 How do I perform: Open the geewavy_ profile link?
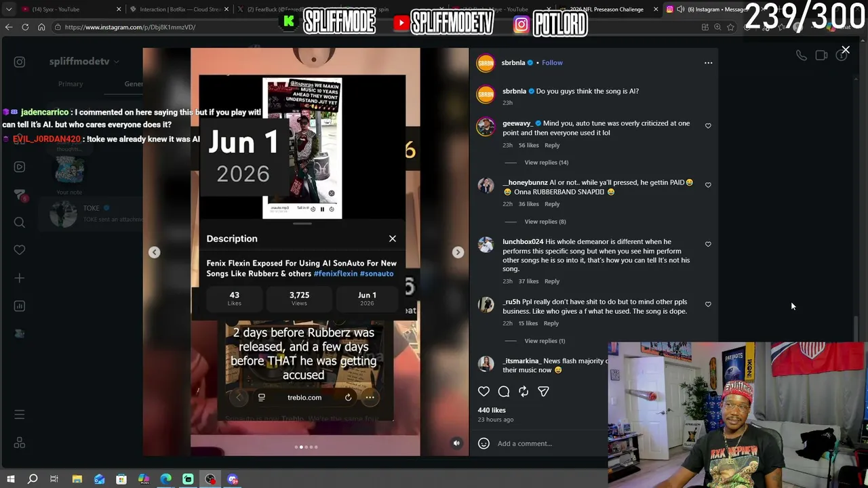click(x=517, y=123)
